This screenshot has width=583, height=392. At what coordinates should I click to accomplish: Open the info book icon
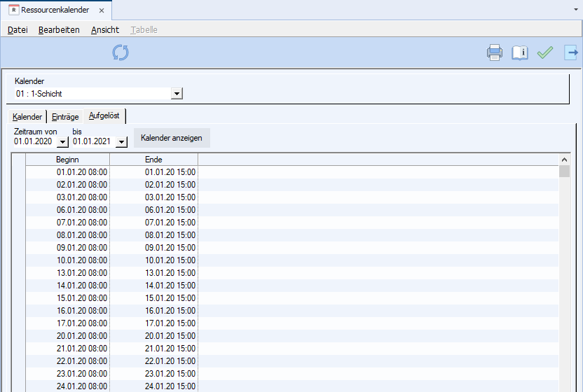519,52
